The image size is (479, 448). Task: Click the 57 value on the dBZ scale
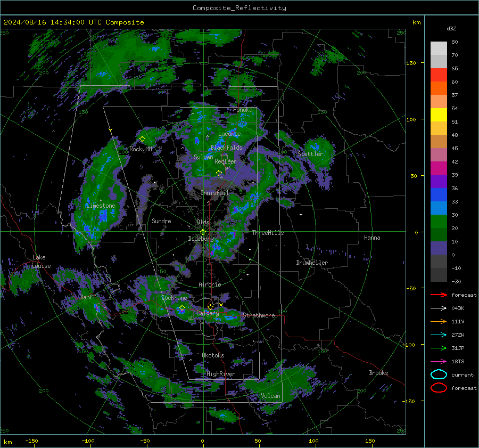[x=455, y=95]
